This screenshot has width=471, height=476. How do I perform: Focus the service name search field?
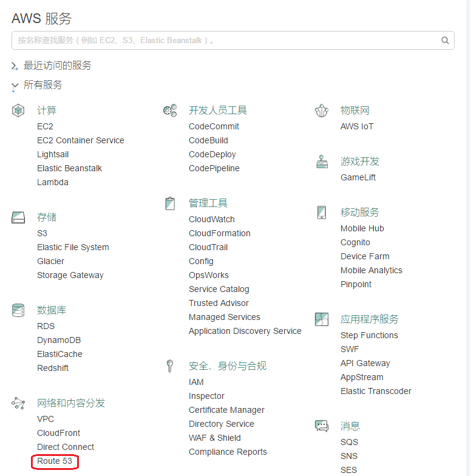pos(233,40)
